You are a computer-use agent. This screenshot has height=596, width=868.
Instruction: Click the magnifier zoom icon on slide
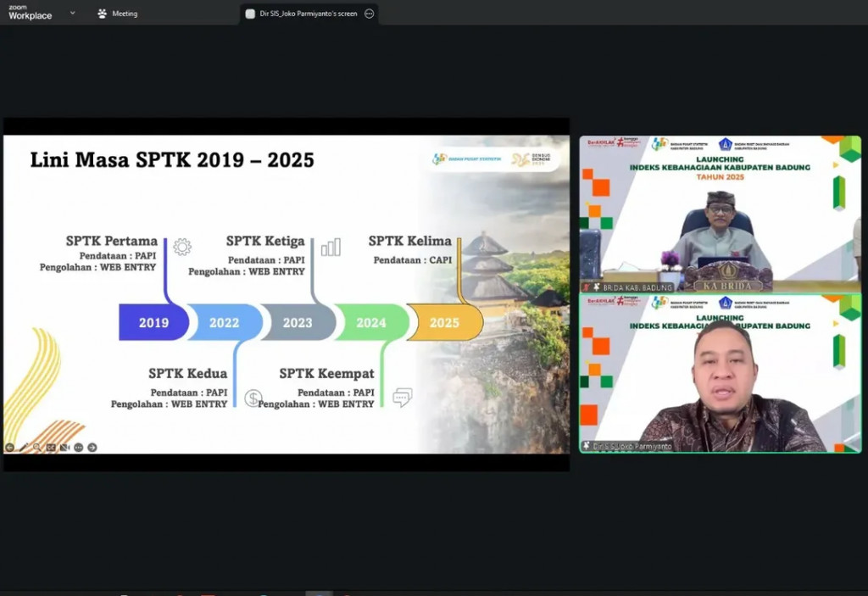(x=36, y=447)
